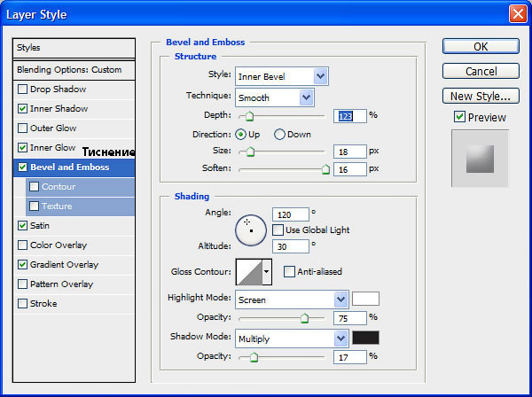The height and width of the screenshot is (397, 532).
Task: Select the Down direction radio button
Action: click(x=279, y=135)
